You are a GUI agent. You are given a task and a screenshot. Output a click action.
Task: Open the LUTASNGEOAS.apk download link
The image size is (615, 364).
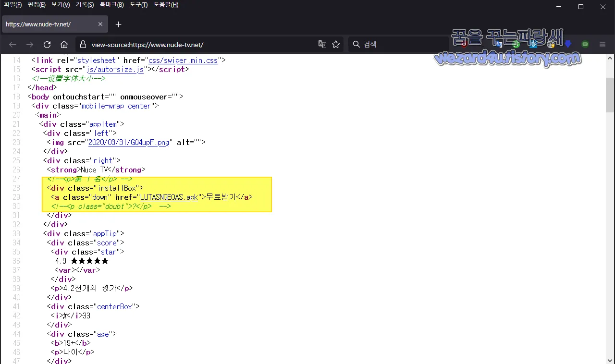[169, 197]
